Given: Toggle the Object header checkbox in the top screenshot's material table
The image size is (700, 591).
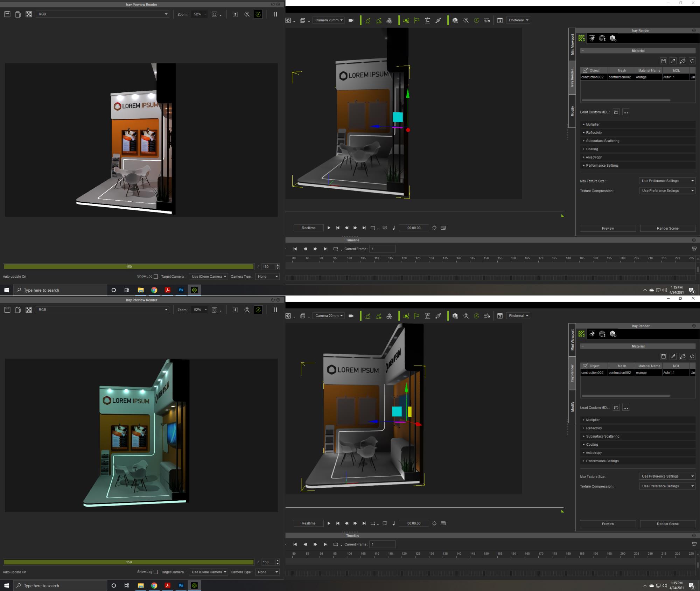Looking at the screenshot, I should [585, 70].
